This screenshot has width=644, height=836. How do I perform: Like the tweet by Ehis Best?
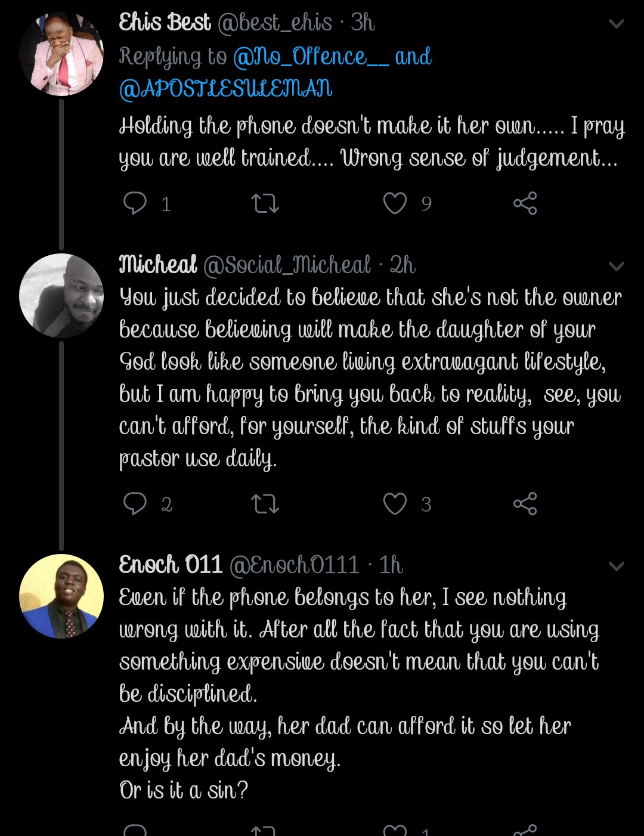coord(395,203)
